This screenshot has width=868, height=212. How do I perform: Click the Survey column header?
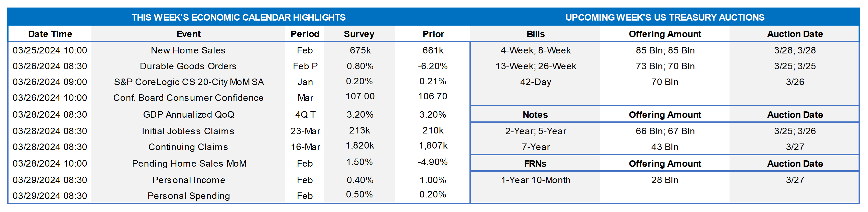[x=359, y=34]
